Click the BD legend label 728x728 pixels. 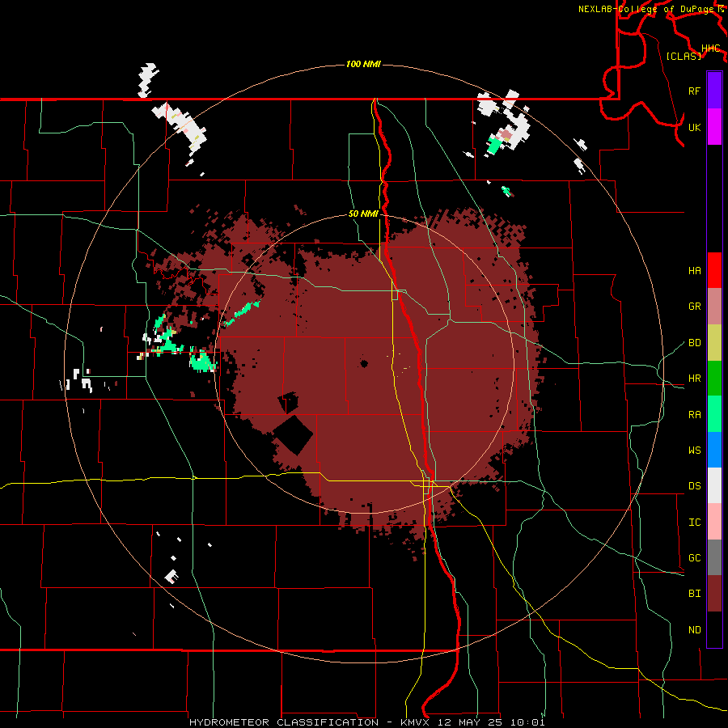694,343
